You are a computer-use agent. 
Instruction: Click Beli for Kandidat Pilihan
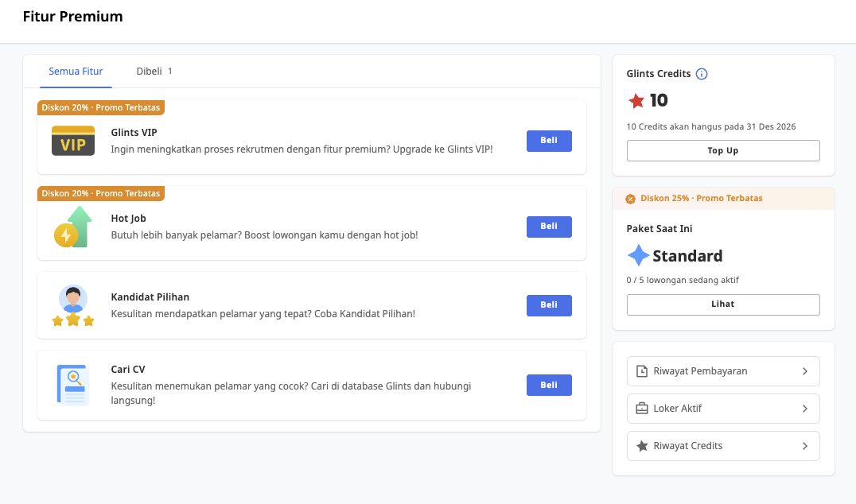[x=549, y=305]
